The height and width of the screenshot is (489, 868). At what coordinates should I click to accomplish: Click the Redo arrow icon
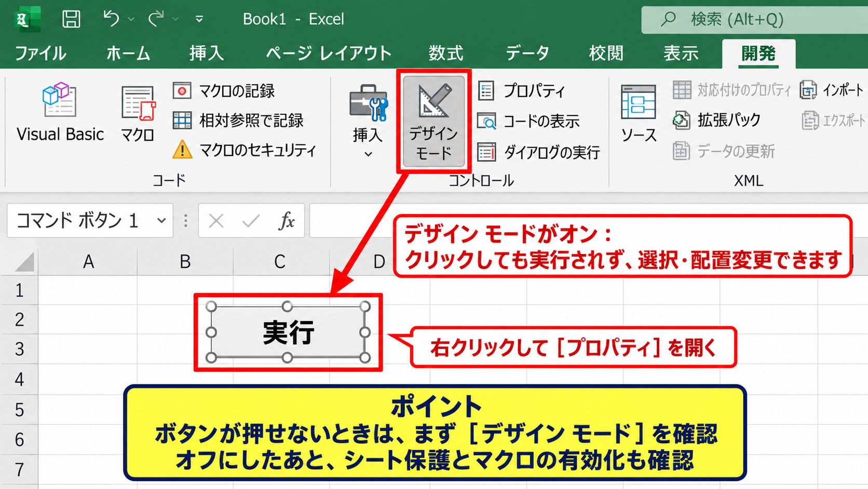click(x=156, y=19)
